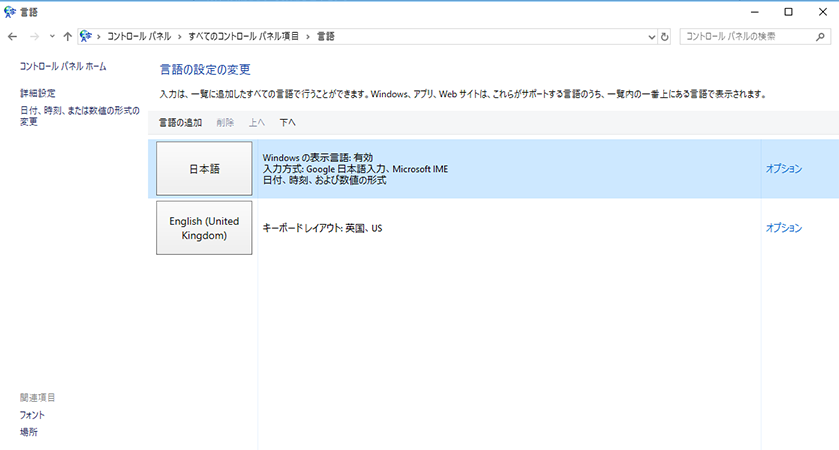The height and width of the screenshot is (450, 839).
Task: Open 詳細設定 in sidebar
Action: [37, 93]
